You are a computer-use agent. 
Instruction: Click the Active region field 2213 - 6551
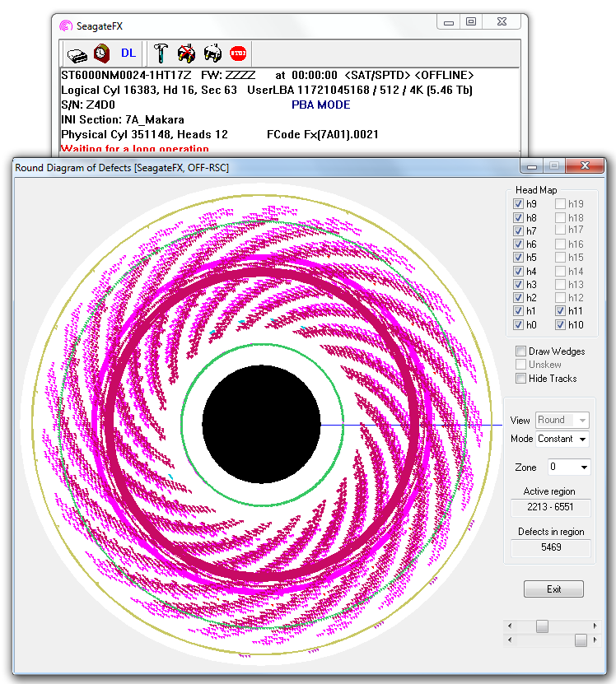tap(550, 507)
